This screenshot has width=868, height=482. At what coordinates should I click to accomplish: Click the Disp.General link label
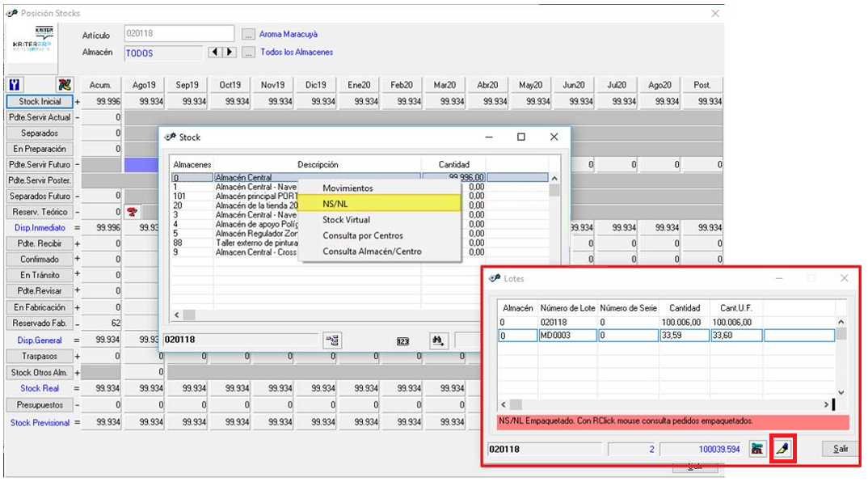tap(40, 340)
